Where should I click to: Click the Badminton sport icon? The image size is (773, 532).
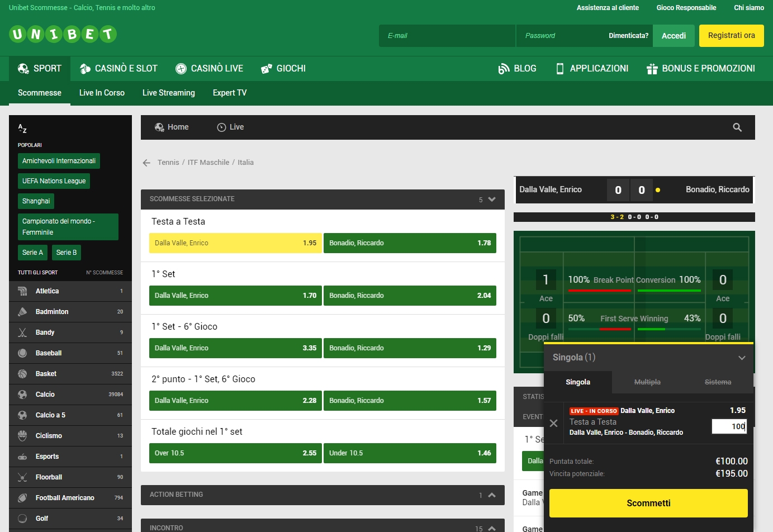pyautogui.click(x=22, y=311)
